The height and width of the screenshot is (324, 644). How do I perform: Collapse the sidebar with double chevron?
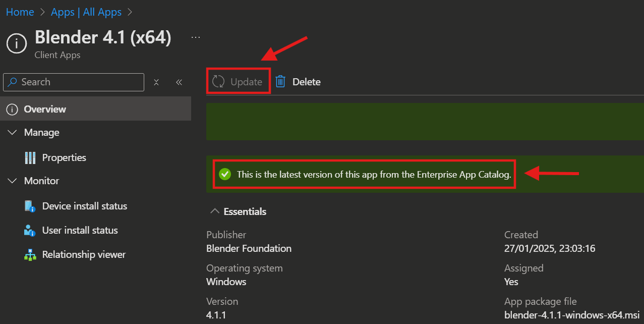pyautogui.click(x=179, y=82)
